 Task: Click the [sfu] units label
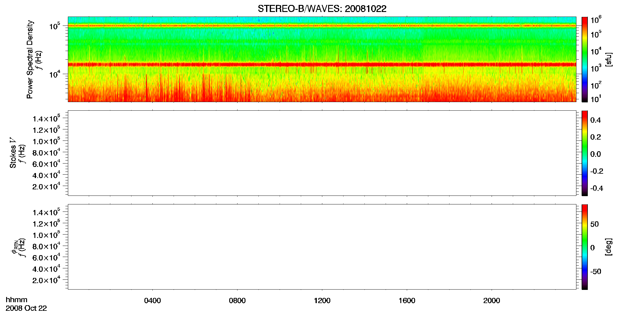pos(608,59)
